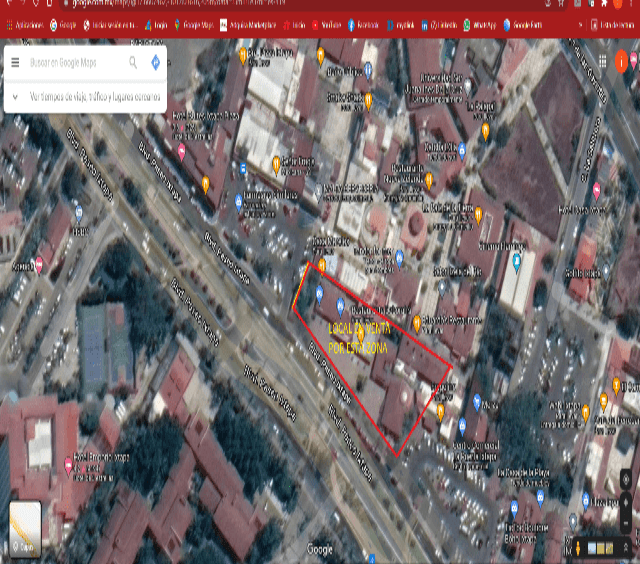
Task: Select the Street View pegman icon
Action: tap(578, 548)
